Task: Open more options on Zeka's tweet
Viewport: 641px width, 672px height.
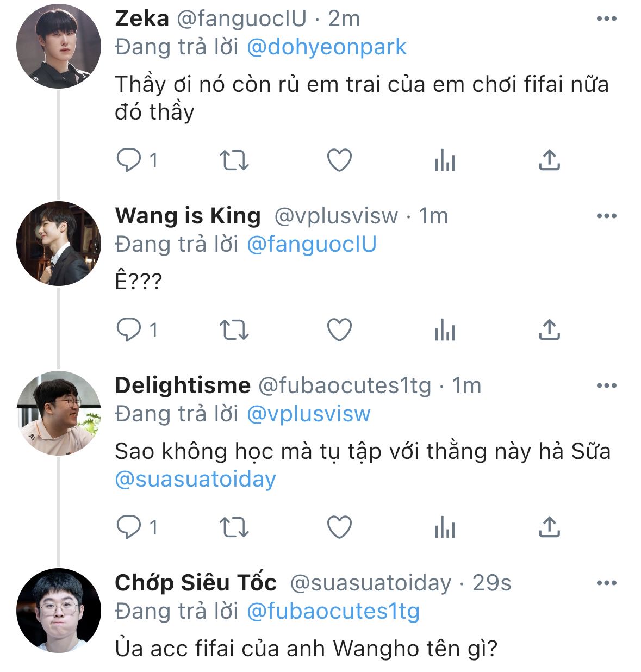Action: click(606, 19)
